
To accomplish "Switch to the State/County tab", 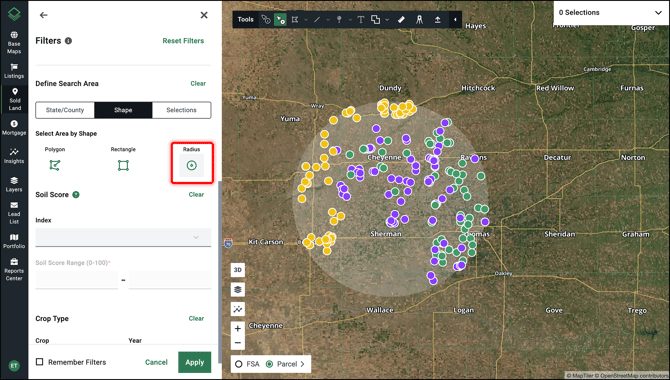I will [x=65, y=110].
